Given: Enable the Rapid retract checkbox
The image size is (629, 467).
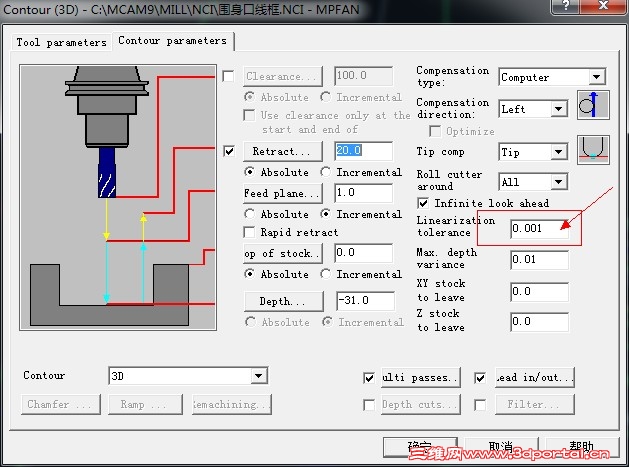Looking at the screenshot, I should 250,232.
